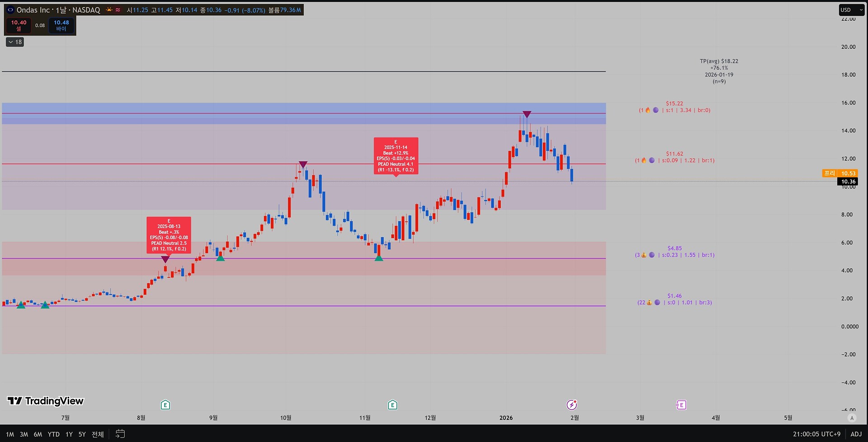
Task: Select the 1M date range
Action: 10,434
